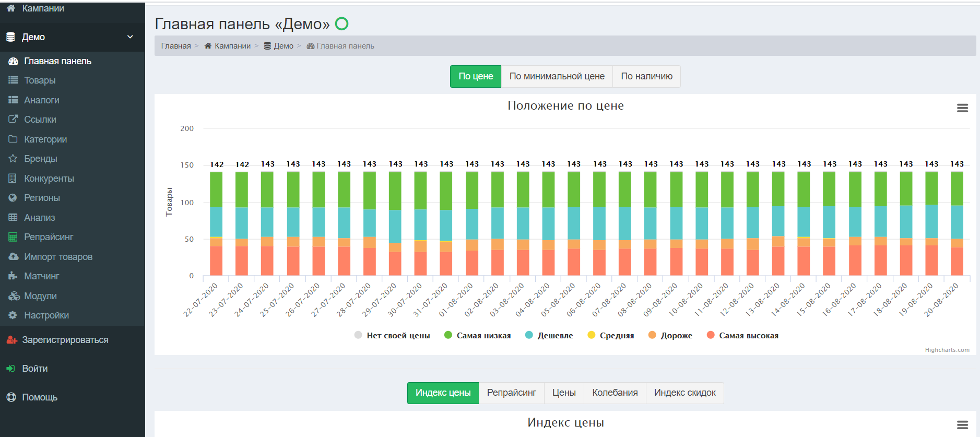980x437 pixels.
Task: Click the yellow Средняя legend color marker
Action: (x=591, y=335)
